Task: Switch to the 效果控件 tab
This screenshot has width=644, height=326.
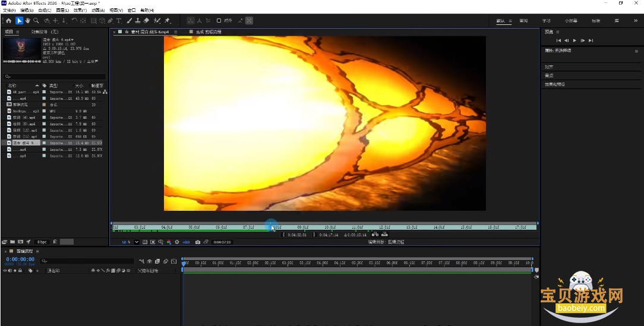Action: [x=45, y=31]
